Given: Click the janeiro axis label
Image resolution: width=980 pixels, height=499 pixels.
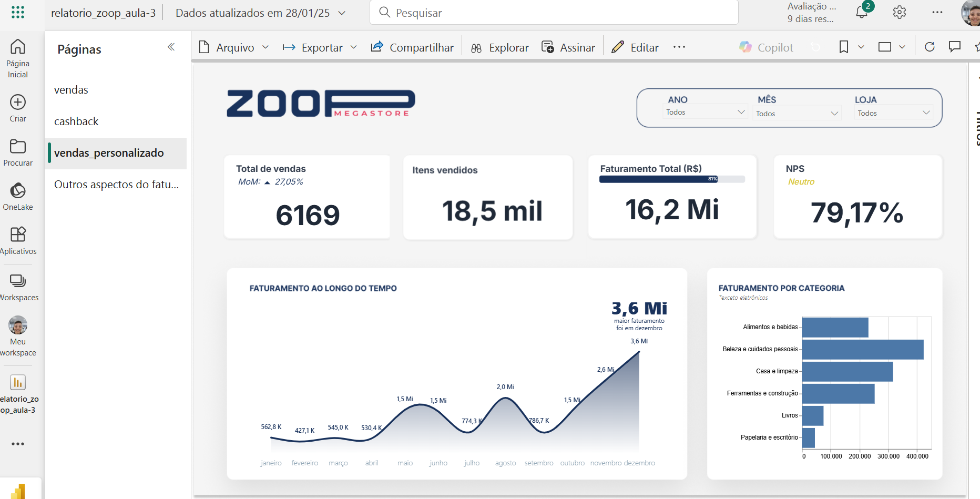Looking at the screenshot, I should point(271,463).
